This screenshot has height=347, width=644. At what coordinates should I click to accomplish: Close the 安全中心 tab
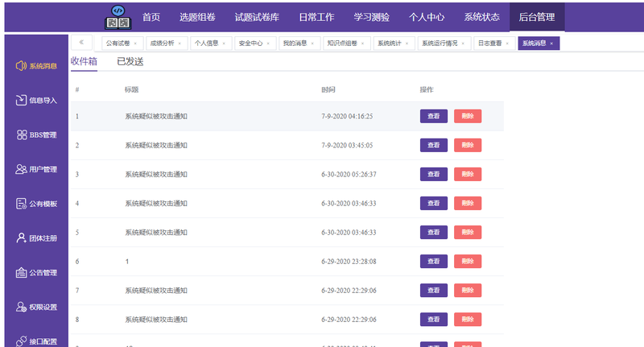[268, 43]
